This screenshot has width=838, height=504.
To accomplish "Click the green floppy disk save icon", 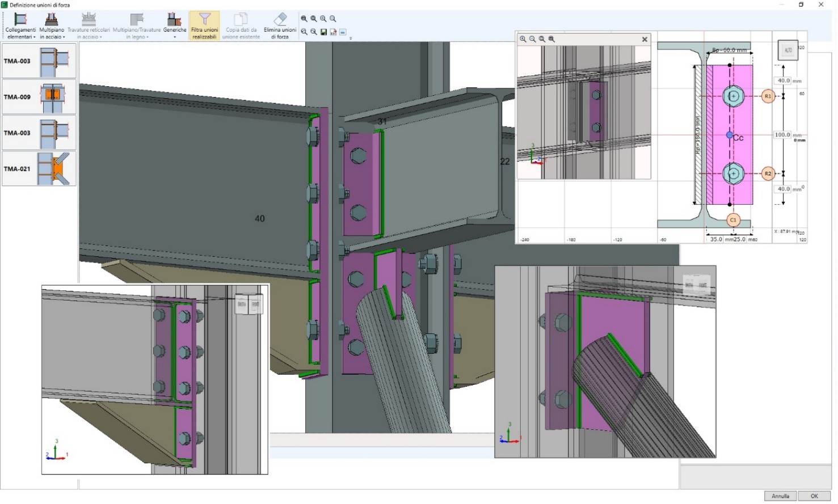I will [323, 32].
